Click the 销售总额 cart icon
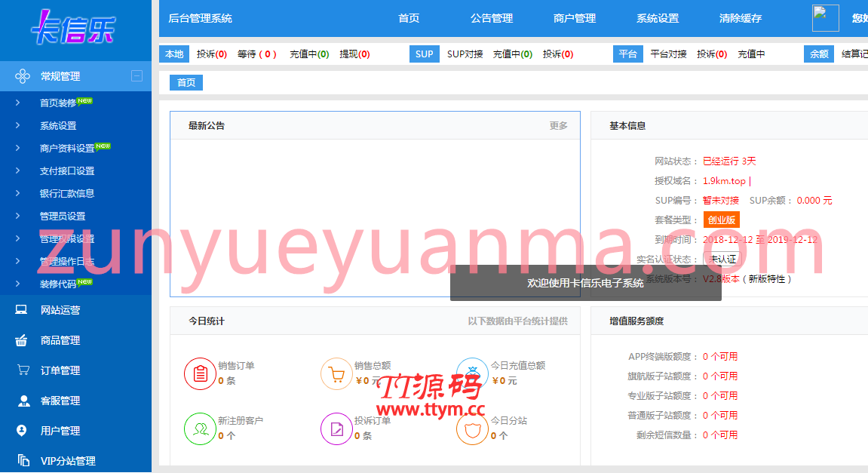Screen dimensions: 868x473 click(336, 374)
